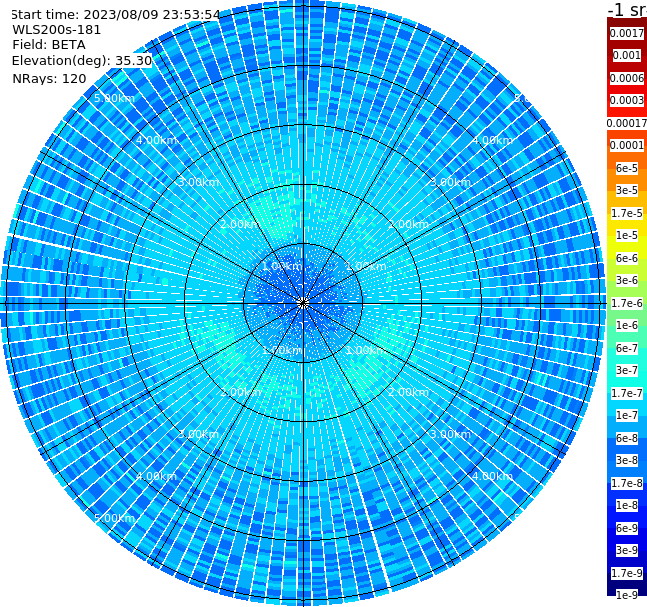Click the 1.7e-9 colorbar label
This screenshot has height=607, width=647.
point(627,573)
